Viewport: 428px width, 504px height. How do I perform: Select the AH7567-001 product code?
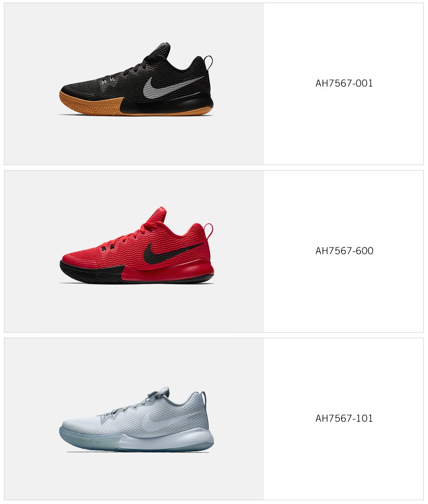344,83
